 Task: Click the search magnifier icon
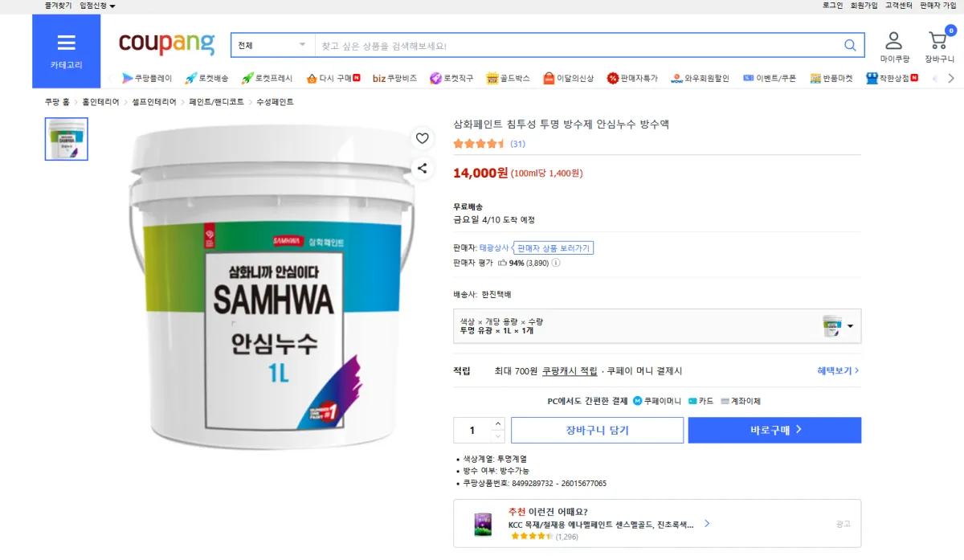coord(850,46)
